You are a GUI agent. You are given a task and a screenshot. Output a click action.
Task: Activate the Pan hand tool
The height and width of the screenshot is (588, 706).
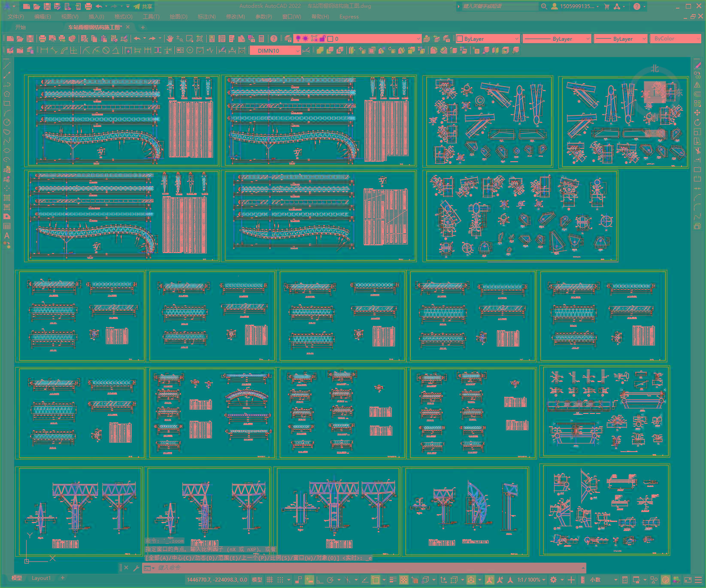tap(170, 39)
